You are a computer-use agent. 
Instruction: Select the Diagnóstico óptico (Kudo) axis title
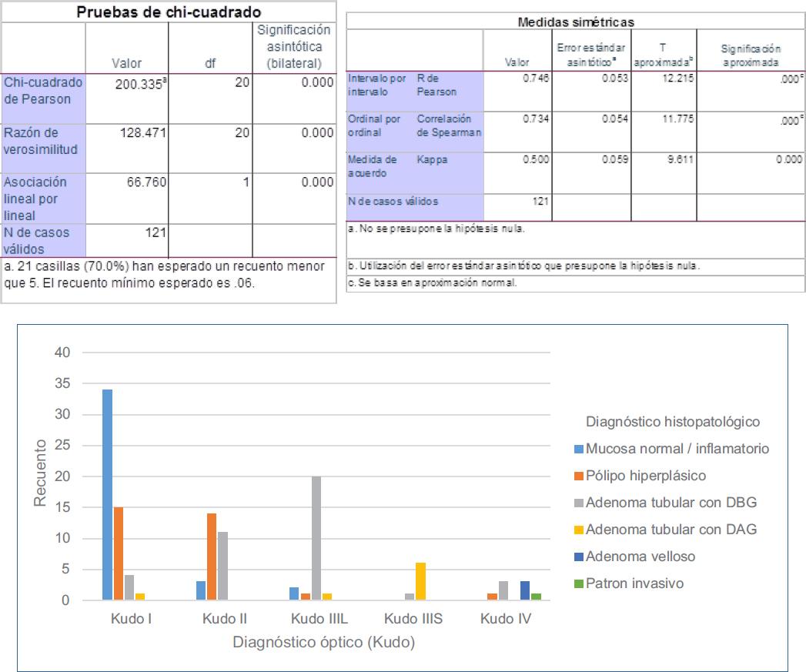tap(324, 643)
